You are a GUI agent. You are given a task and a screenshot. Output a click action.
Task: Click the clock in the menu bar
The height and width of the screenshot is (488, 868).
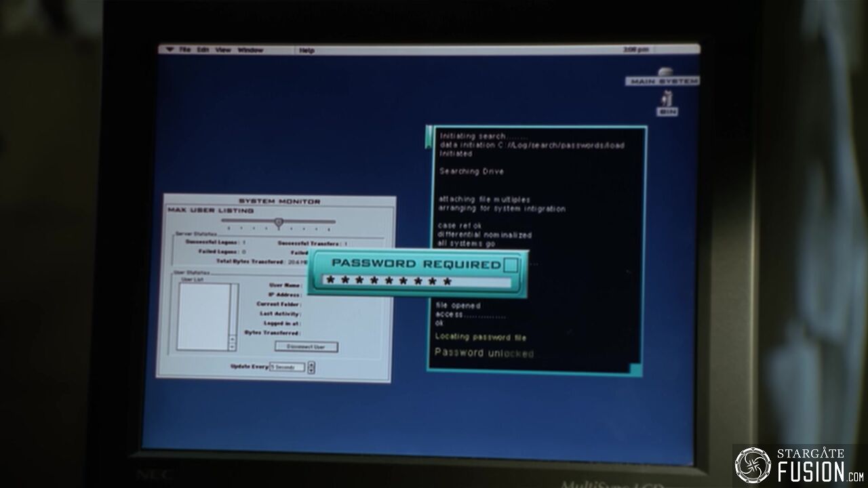coord(635,49)
